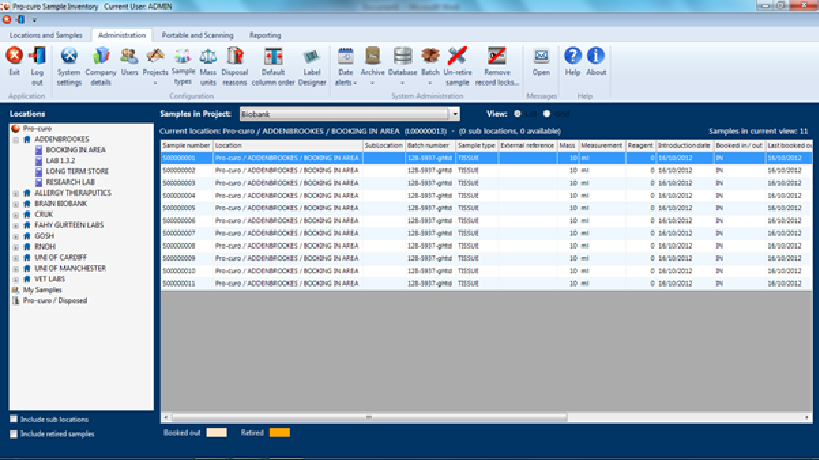Click the Un-retire sample icon
This screenshot has width=819, height=460.
coord(458,62)
